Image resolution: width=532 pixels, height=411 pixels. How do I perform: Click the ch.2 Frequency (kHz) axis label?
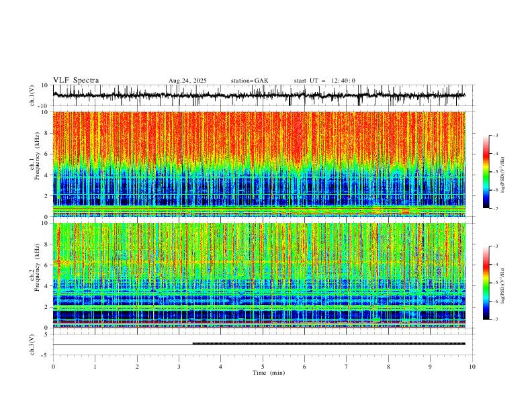36,267
